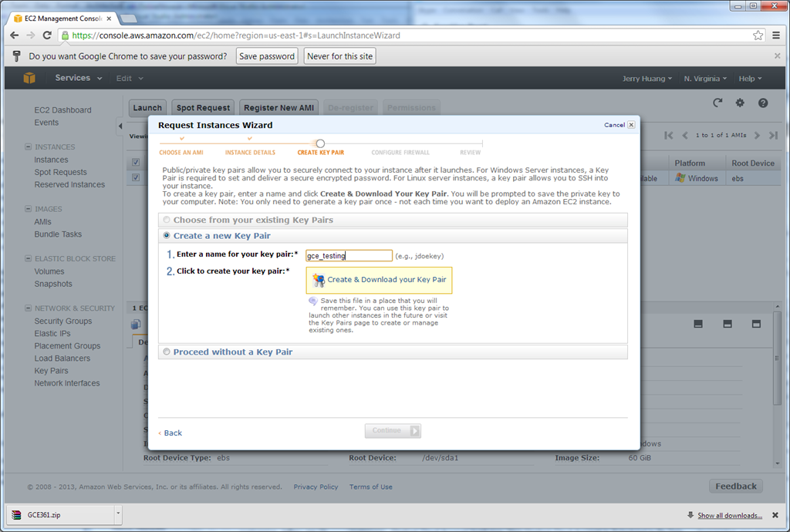Viewport: 790px width, 532px height.
Task: Collapse the NETWORK & SECURITY section
Action: (29, 308)
